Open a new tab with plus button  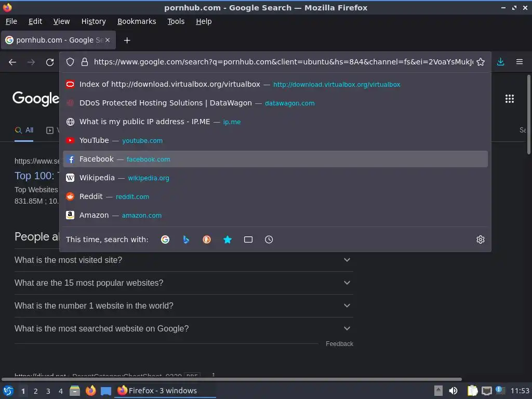[127, 41]
